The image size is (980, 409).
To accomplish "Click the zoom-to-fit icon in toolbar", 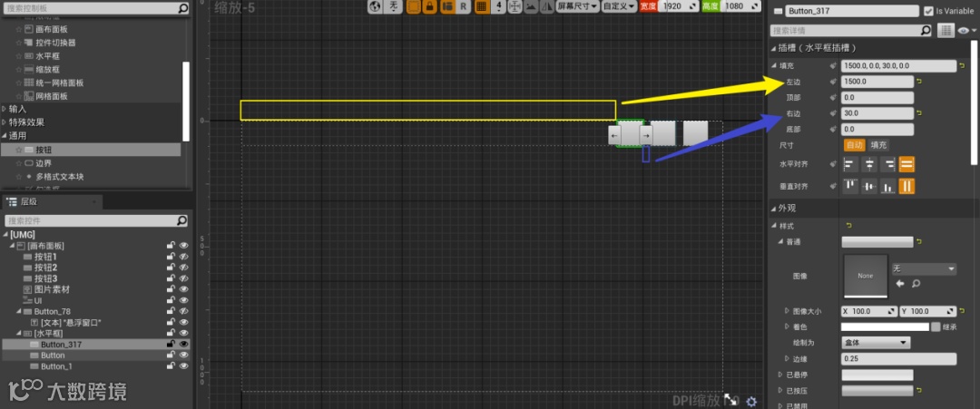I will tap(514, 6).
